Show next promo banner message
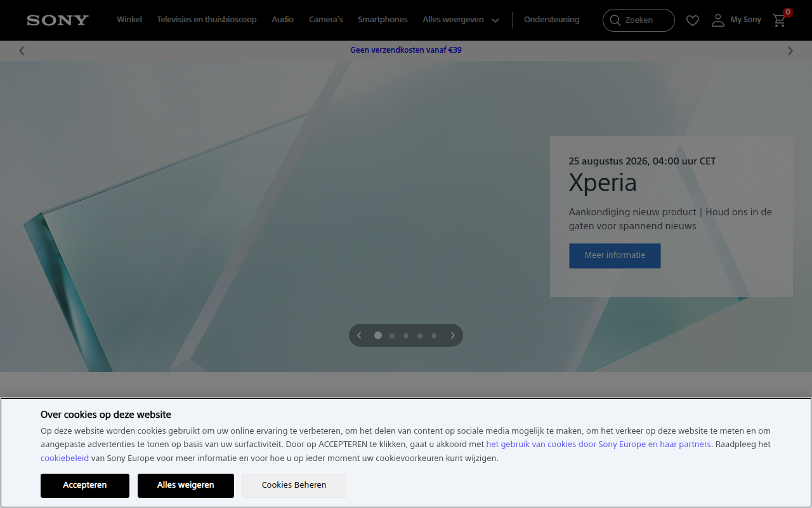 tap(790, 51)
